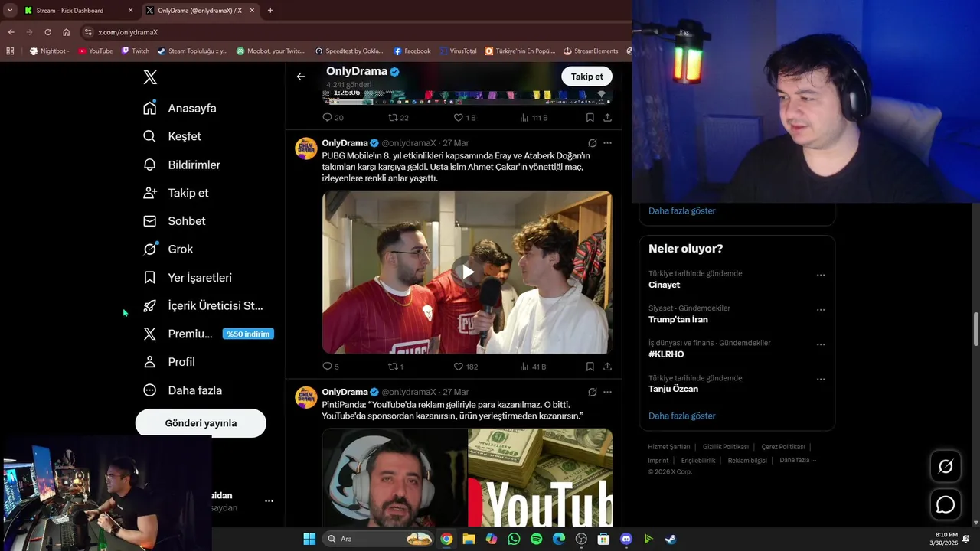Open PintiPanda YouTube post thumbnail
980x551 pixels.
click(467, 478)
